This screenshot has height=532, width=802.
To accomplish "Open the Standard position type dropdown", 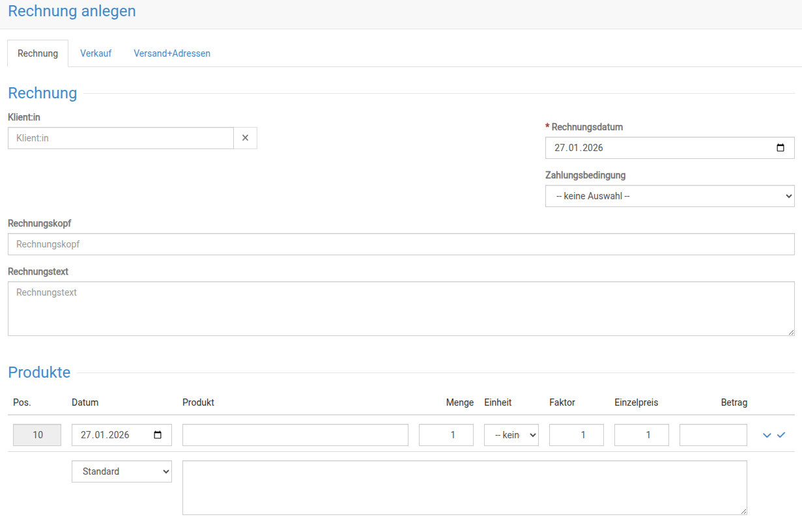I will (122, 471).
